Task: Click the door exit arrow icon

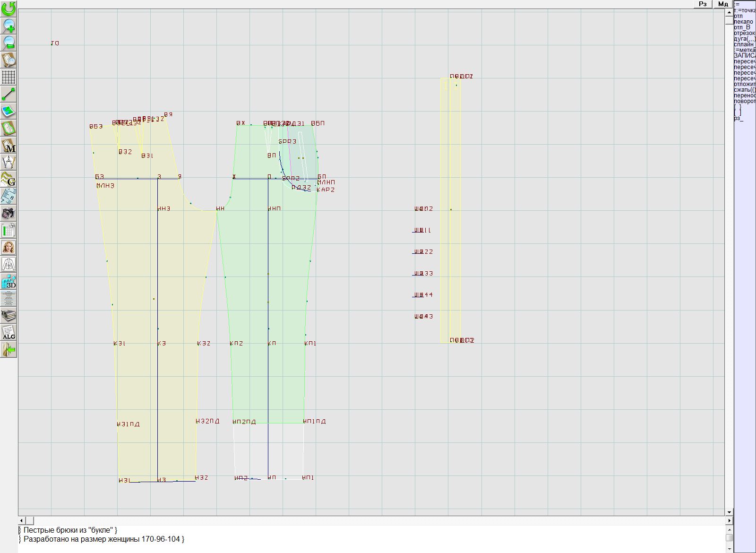Action: point(9,350)
